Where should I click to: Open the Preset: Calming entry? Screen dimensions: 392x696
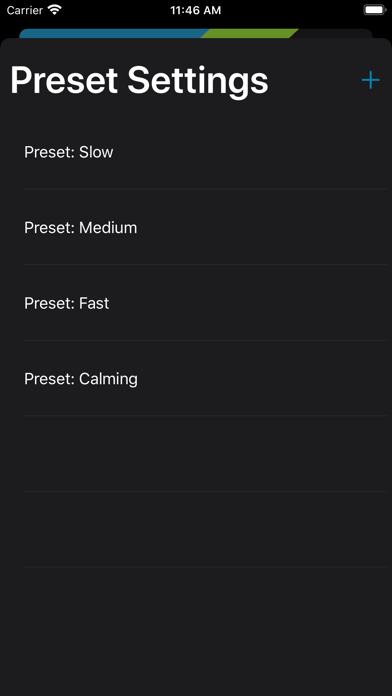click(196, 378)
